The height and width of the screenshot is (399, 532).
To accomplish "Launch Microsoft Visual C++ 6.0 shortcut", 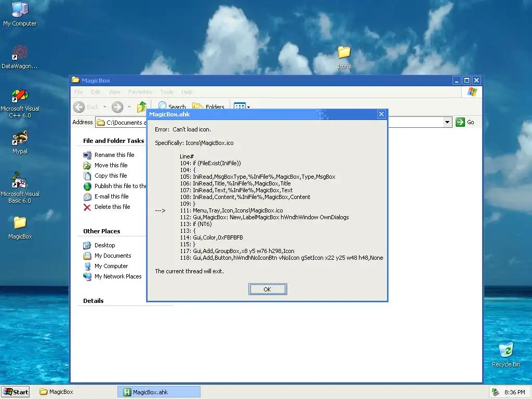I will point(20,103).
